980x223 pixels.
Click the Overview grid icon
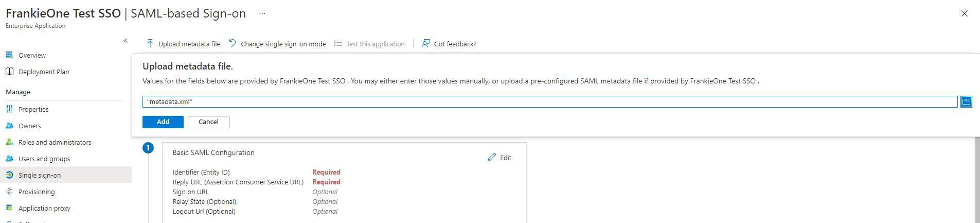point(9,55)
